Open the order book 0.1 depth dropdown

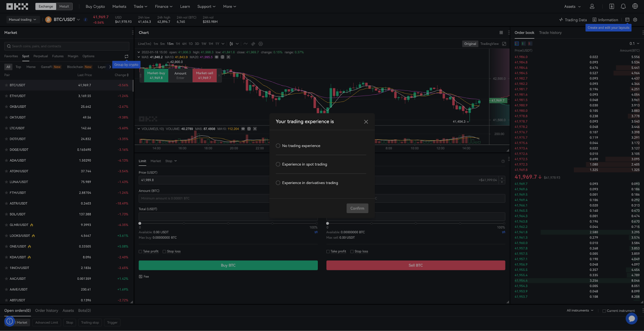[634, 44]
